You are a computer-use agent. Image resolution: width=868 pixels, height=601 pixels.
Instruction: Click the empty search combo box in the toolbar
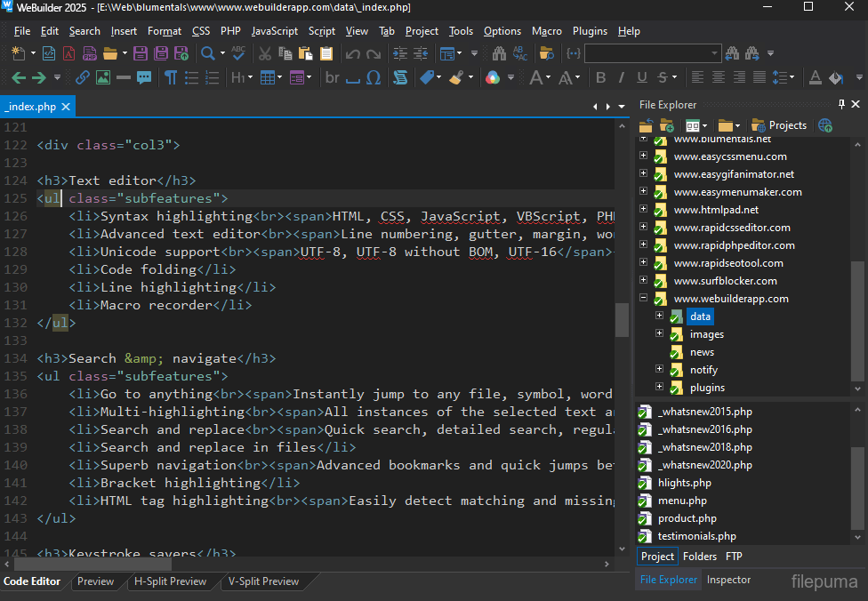(x=639, y=53)
